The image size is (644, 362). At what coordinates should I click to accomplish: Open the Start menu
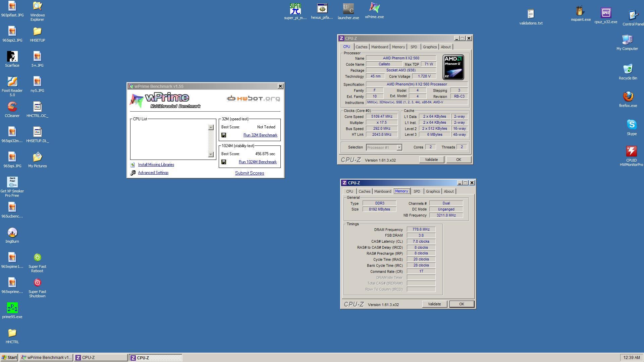(x=9, y=358)
